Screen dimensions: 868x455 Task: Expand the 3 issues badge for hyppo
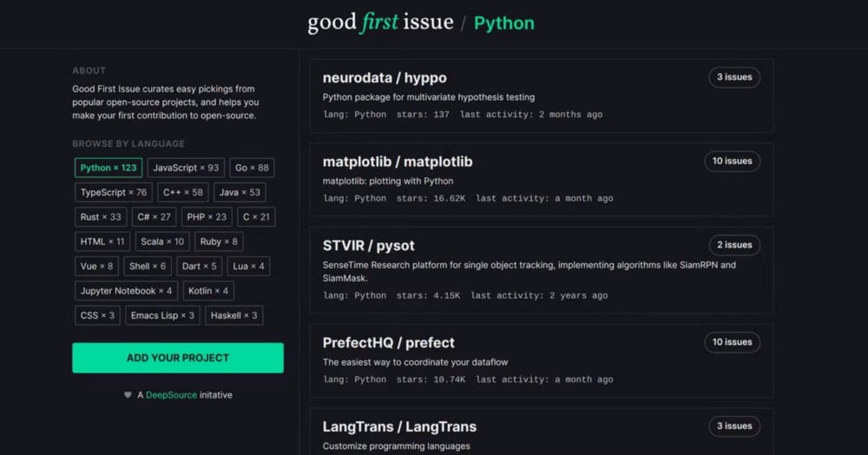734,77
